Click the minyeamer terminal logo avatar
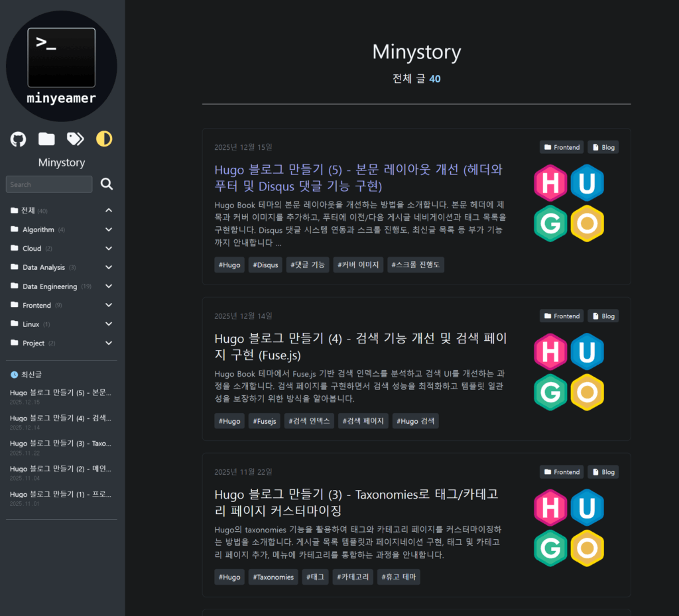 (x=61, y=66)
